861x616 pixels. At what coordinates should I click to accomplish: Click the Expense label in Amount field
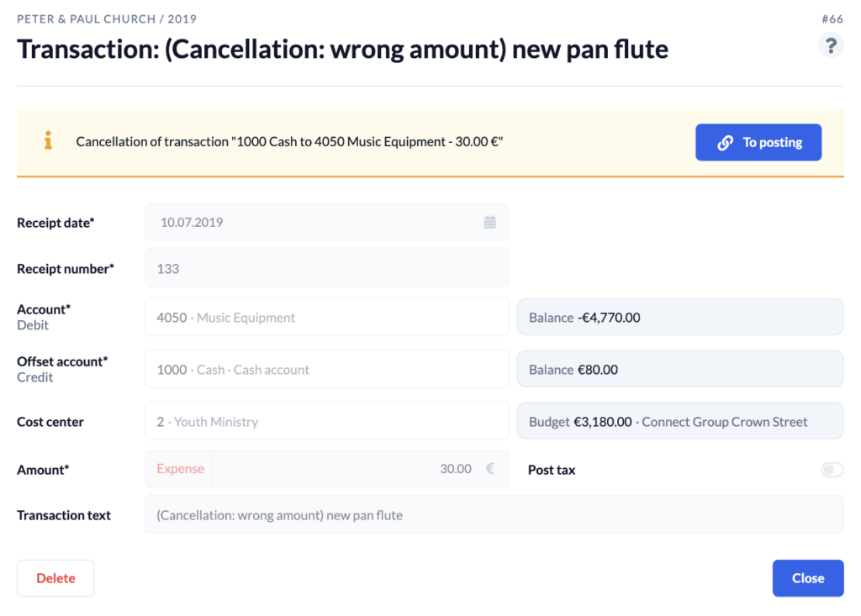point(180,469)
